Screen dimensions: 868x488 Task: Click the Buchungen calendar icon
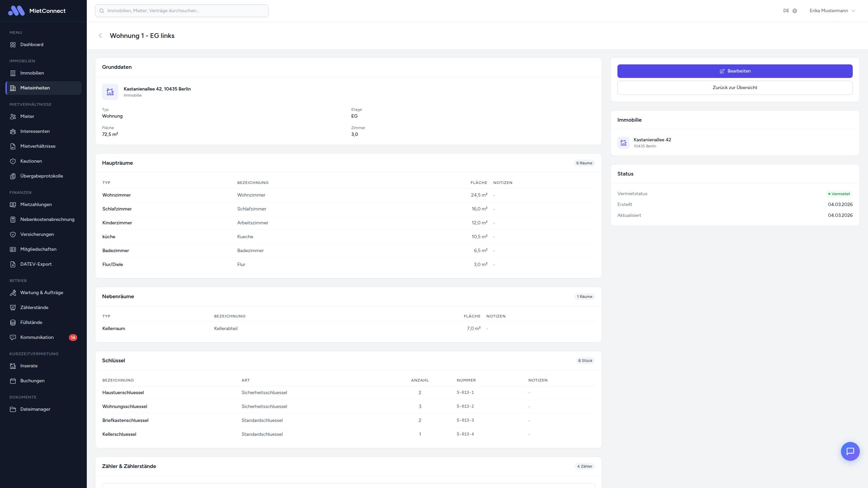(13, 381)
